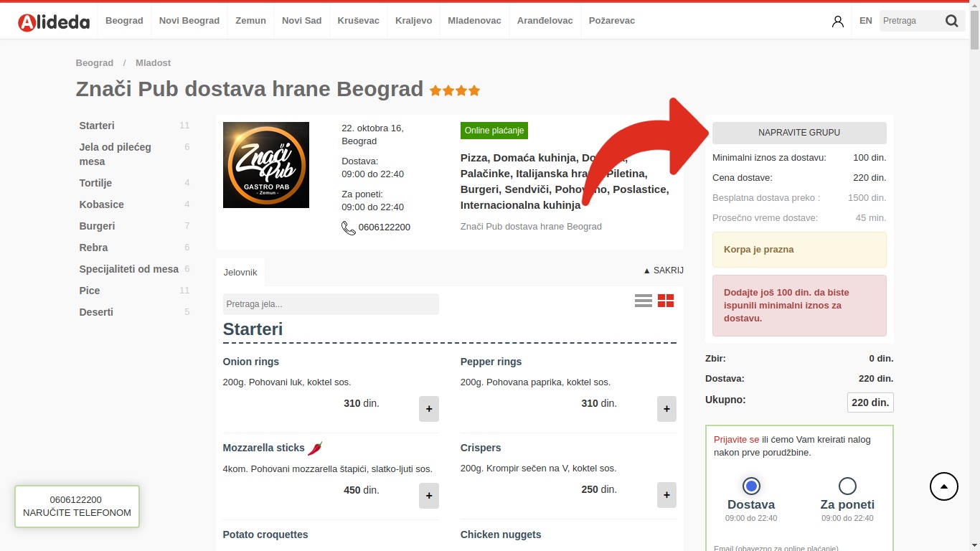Image resolution: width=980 pixels, height=551 pixels.
Task: Click the Alideda logo
Action: [x=54, y=22]
